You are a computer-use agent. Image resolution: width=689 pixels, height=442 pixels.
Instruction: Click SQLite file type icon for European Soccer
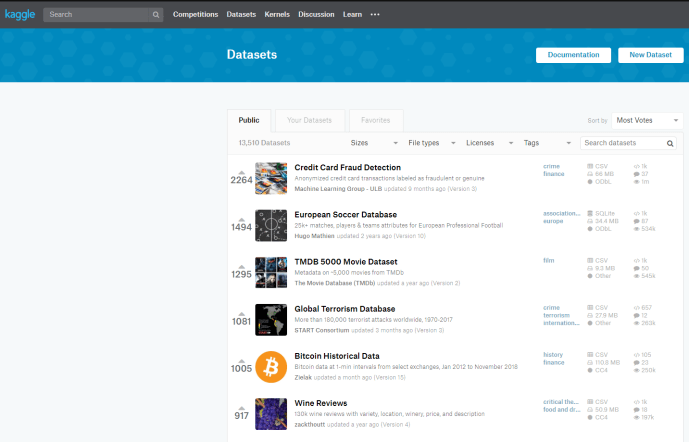point(590,214)
